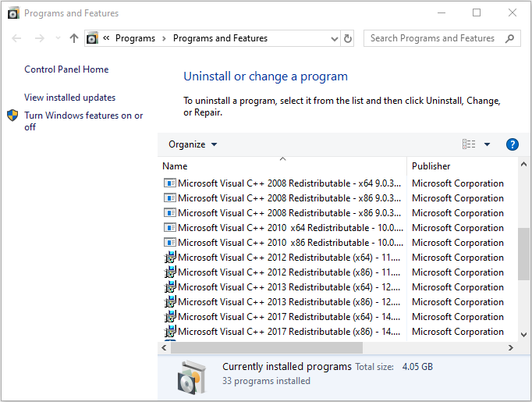Image resolution: width=532 pixels, height=402 pixels.
Task: Click the shield icon beside Windows features
Action: point(13,116)
